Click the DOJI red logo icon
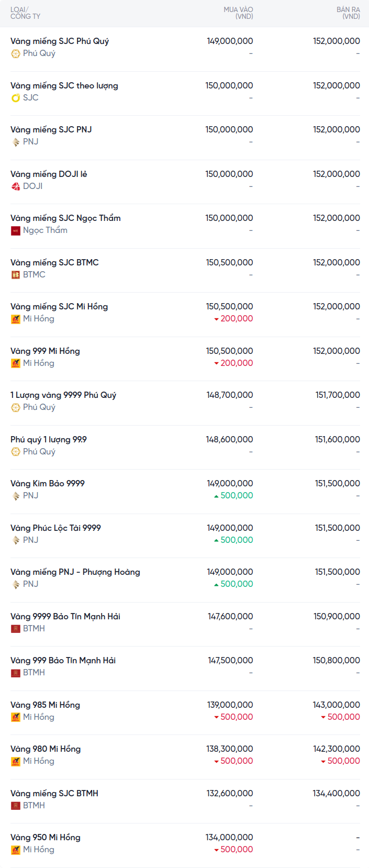This screenshot has height=868, width=369. point(16,186)
